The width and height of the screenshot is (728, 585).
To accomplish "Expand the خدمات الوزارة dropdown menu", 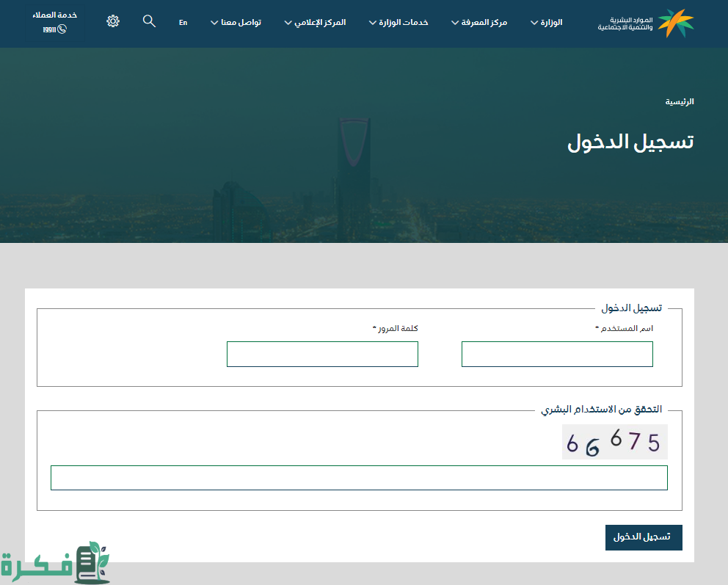I will point(398,23).
